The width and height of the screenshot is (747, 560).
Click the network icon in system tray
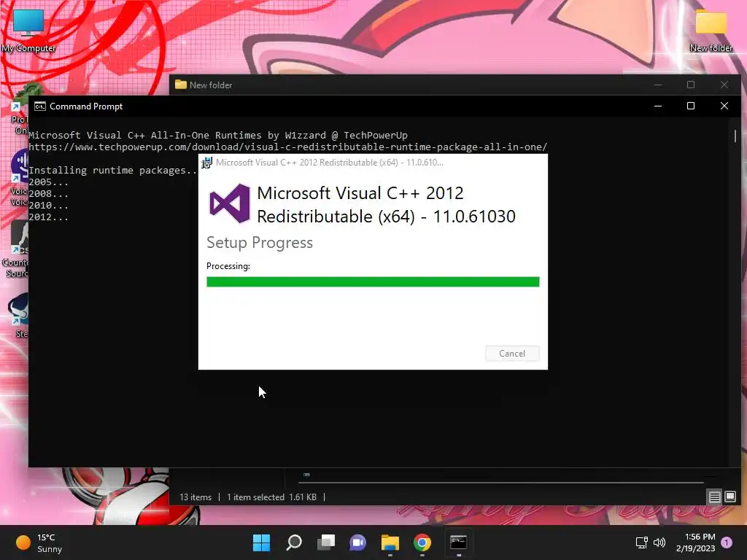point(642,542)
